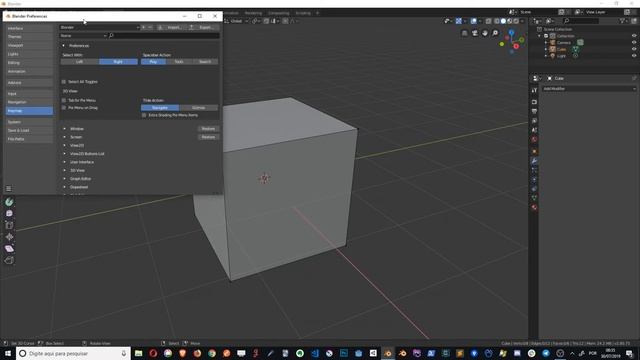Switch to wireframe viewport shading

point(497,21)
